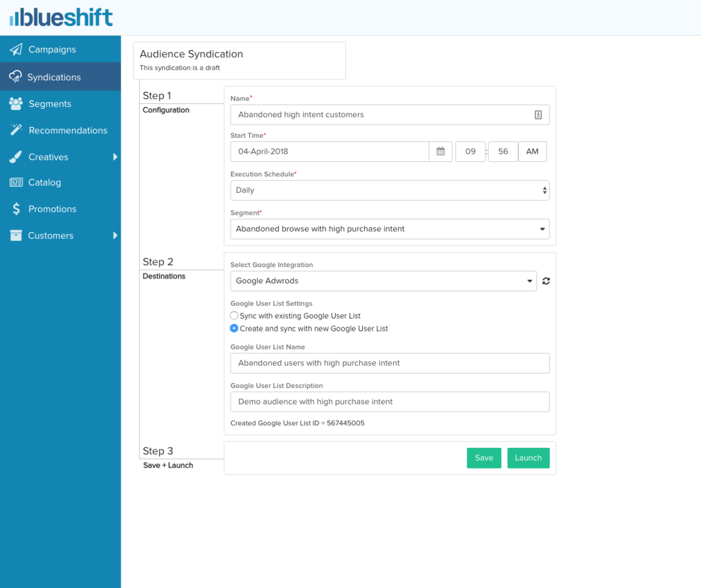Open the Segment dropdown

[390, 229]
